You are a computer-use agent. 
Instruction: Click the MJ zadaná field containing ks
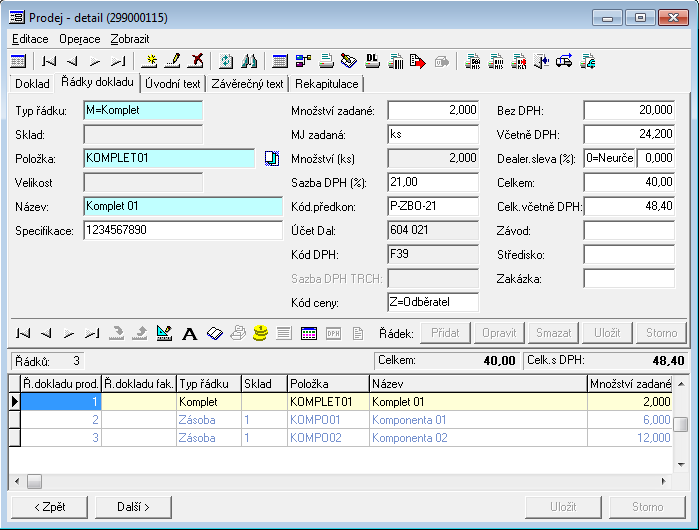coord(433,134)
